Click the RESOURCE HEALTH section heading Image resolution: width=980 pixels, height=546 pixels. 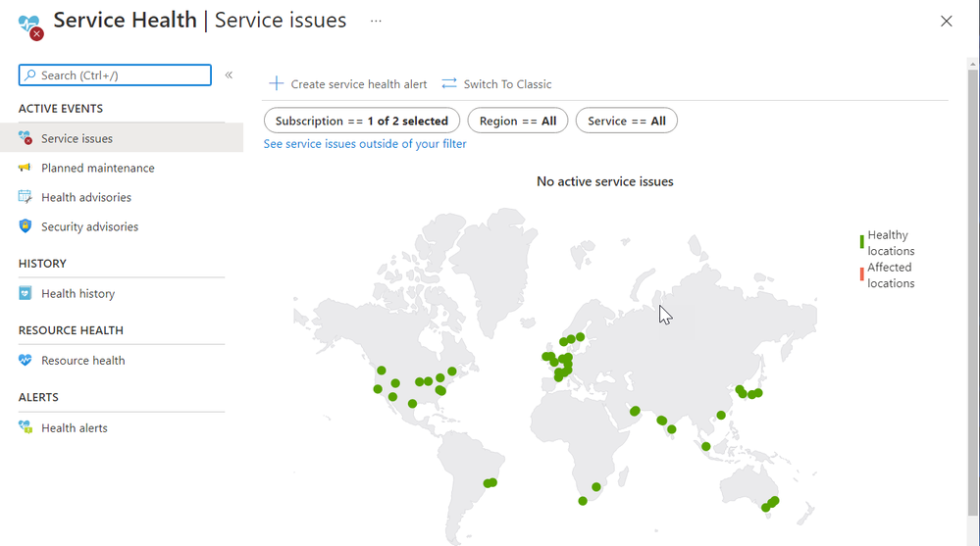click(71, 330)
